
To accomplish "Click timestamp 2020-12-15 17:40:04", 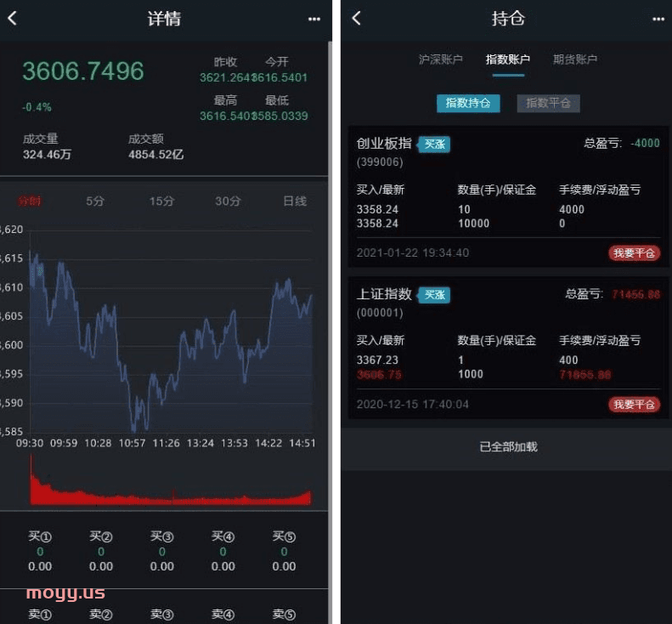I will (413, 405).
